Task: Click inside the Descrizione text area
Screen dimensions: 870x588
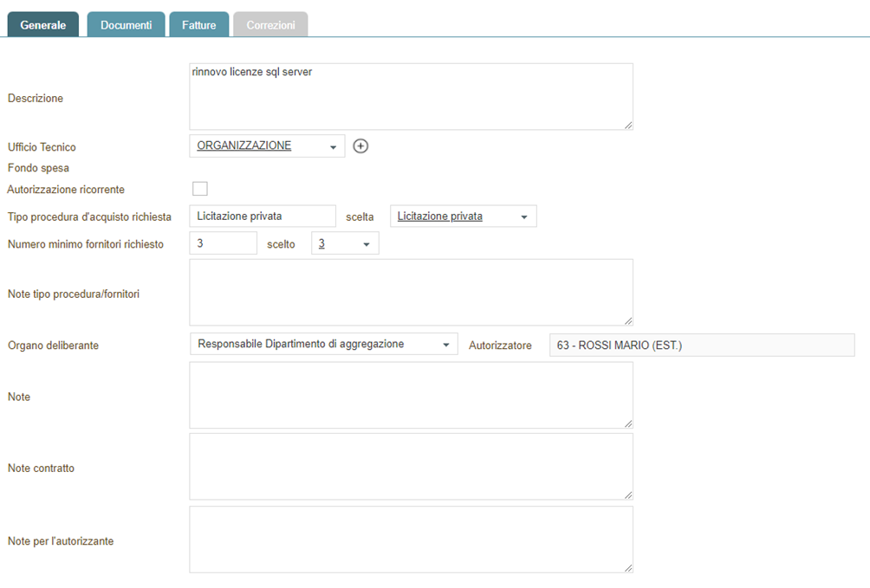Action: click(411, 97)
